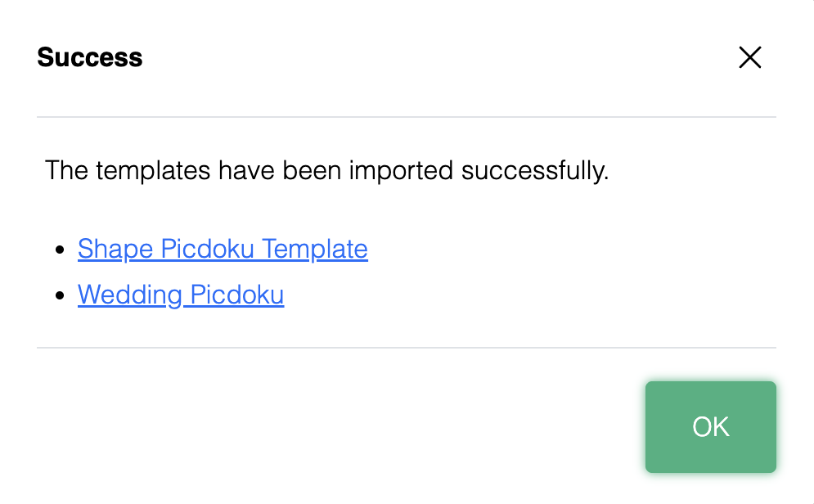Follow the first imported template link
The width and height of the screenshot is (814, 504).
(x=223, y=250)
